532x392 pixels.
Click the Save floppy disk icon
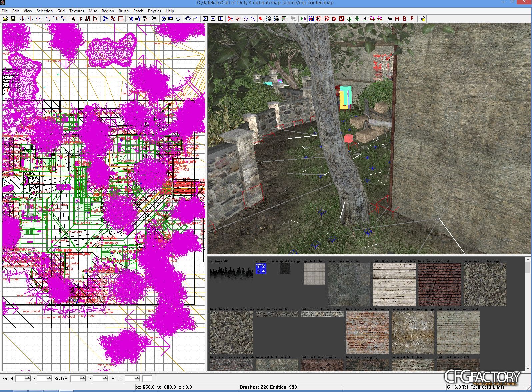point(13,19)
